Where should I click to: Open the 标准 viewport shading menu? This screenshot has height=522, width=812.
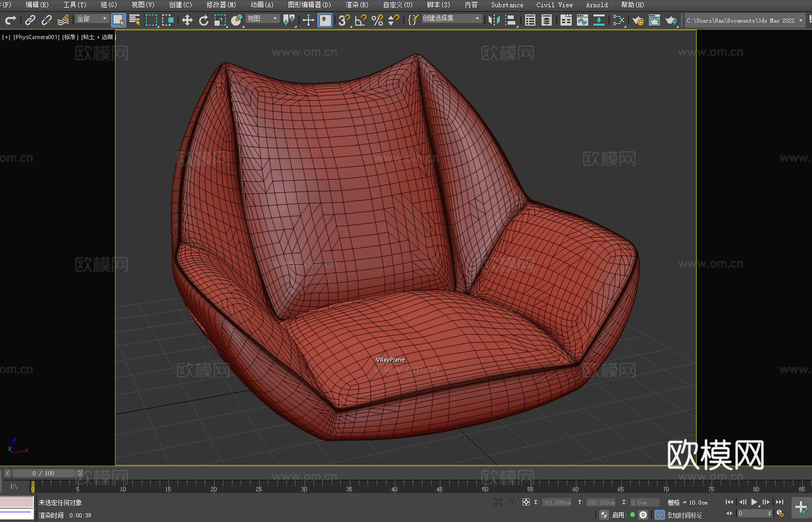70,37
